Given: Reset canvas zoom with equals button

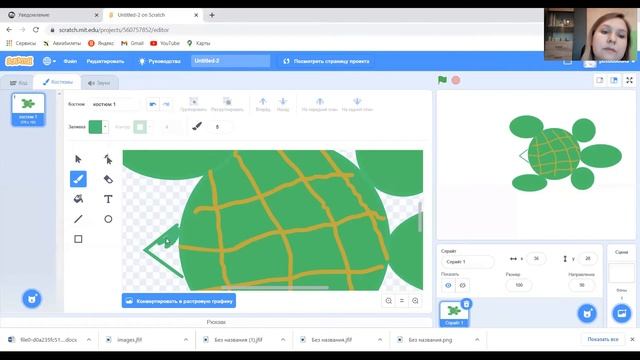Looking at the screenshot, I should [402, 301].
